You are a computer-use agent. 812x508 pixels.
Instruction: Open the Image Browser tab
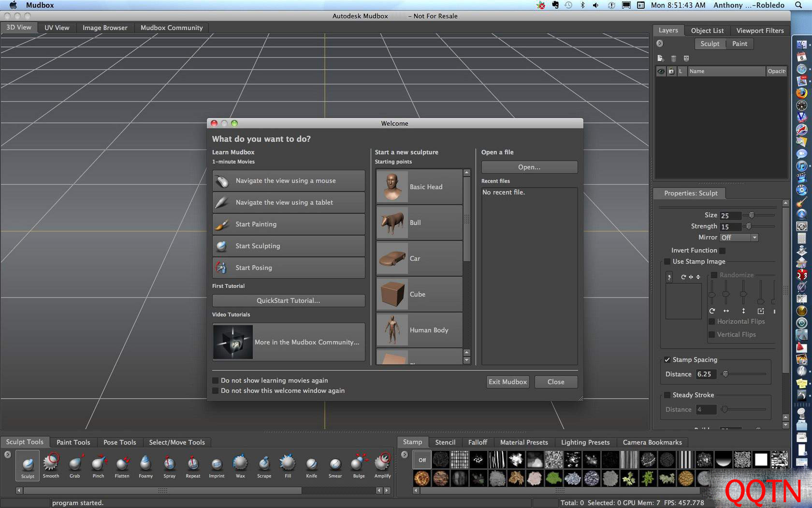tap(105, 28)
